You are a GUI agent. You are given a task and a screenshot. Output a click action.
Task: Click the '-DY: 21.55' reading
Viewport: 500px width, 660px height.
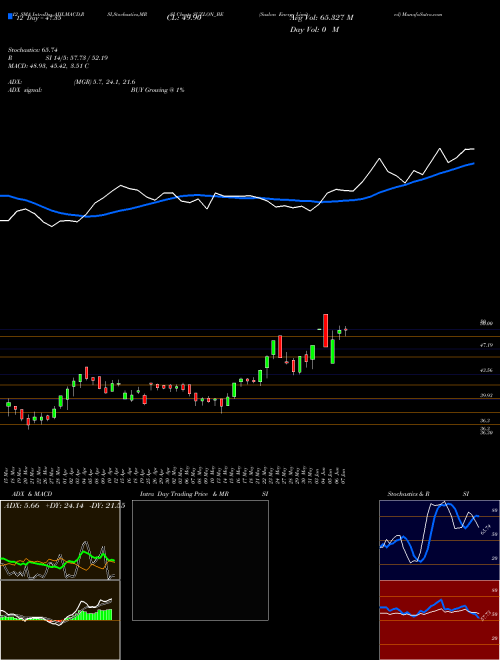[x=107, y=506]
